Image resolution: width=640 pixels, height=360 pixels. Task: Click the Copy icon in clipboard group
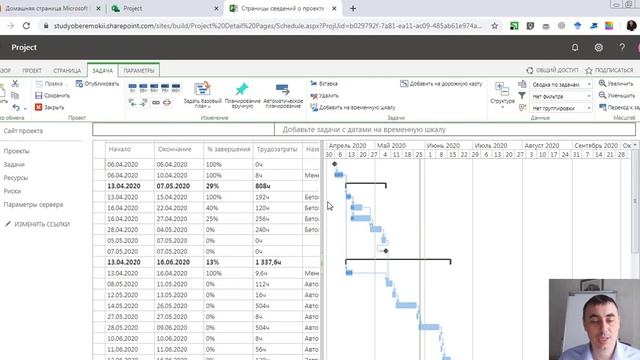(x=15, y=96)
